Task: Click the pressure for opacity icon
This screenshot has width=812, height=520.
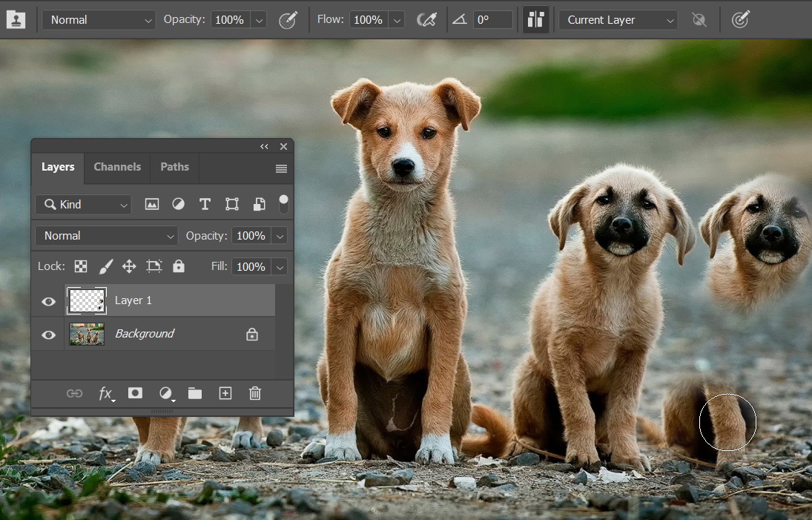Action: [x=288, y=20]
